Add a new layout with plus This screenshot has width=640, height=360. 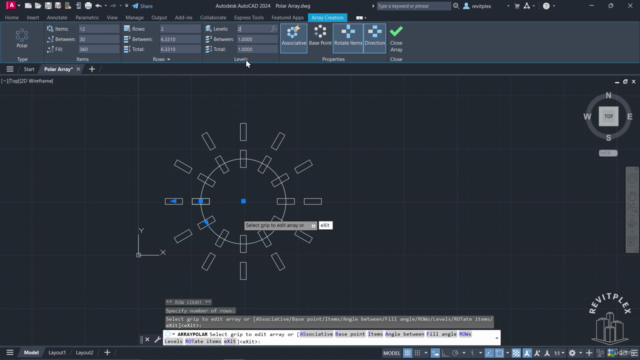pos(107,352)
